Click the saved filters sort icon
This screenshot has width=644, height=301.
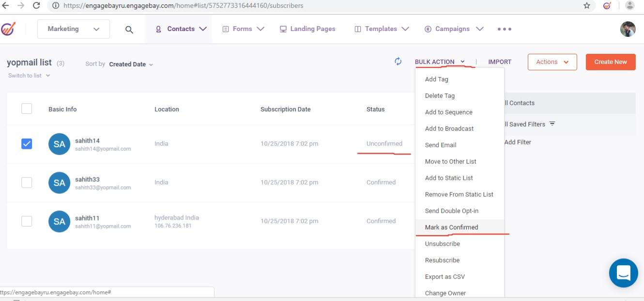(x=552, y=124)
